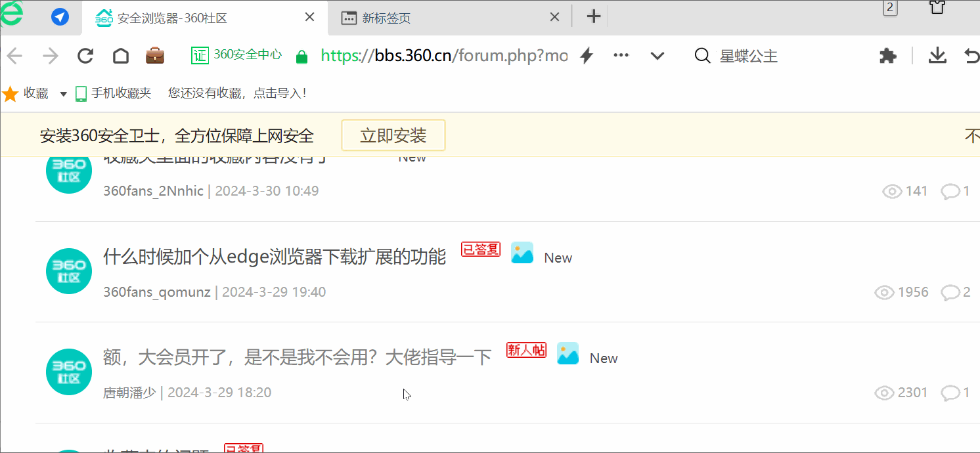Open the blue navigation pinned tab

pyautogui.click(x=60, y=18)
